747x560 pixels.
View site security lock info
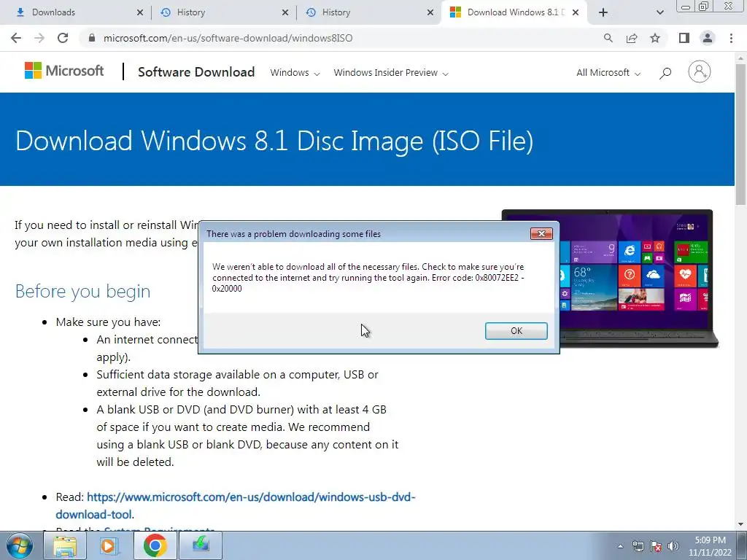pos(92,38)
